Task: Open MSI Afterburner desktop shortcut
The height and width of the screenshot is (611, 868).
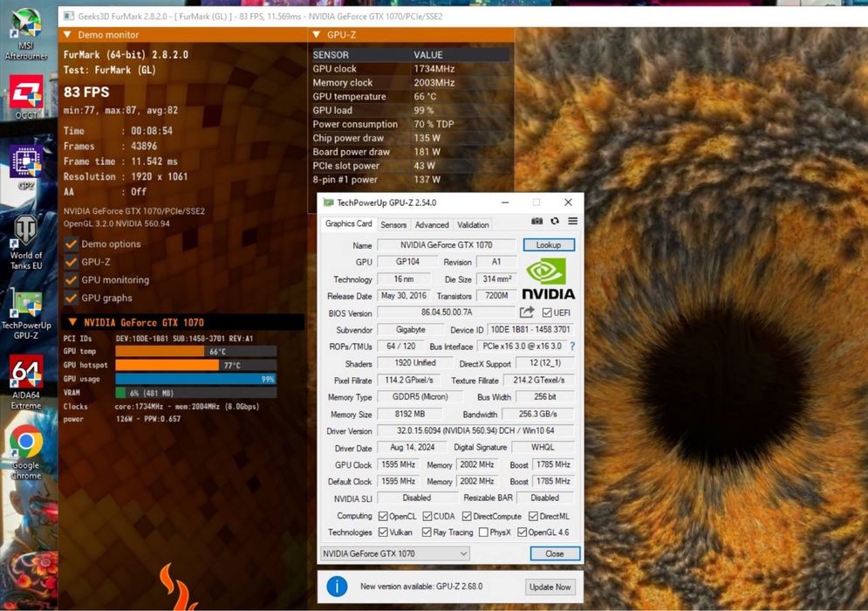Action: 25,33
